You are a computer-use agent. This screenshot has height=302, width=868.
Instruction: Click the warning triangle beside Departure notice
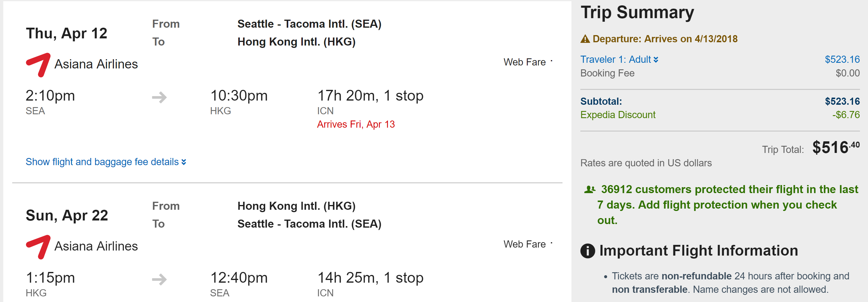pyautogui.click(x=585, y=39)
